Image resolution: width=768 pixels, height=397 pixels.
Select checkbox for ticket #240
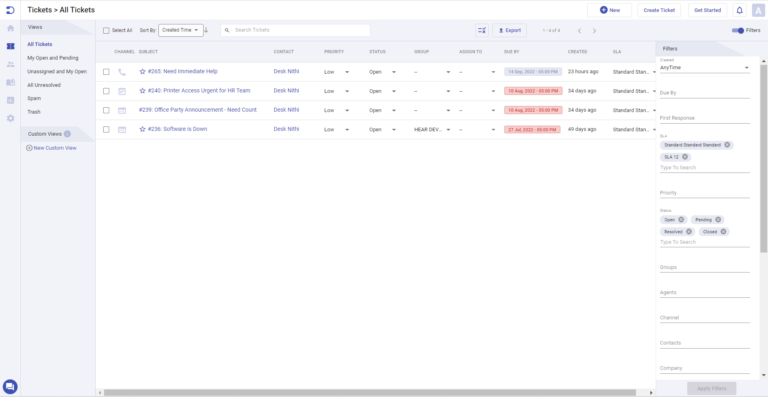(106, 91)
